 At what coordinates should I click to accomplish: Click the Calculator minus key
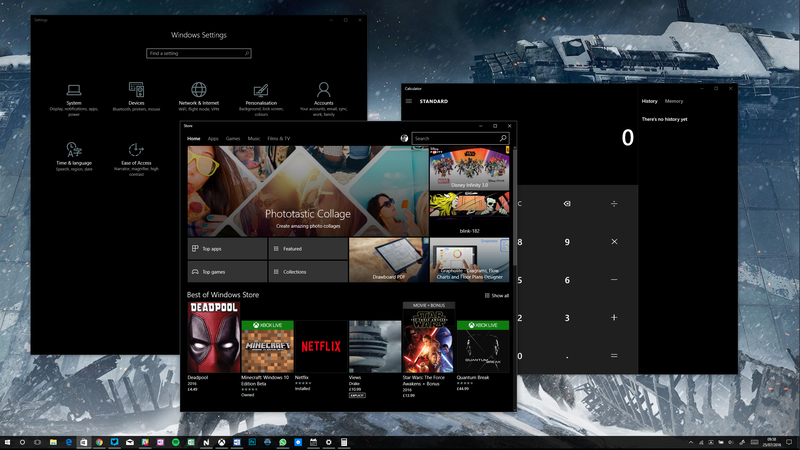(614, 280)
